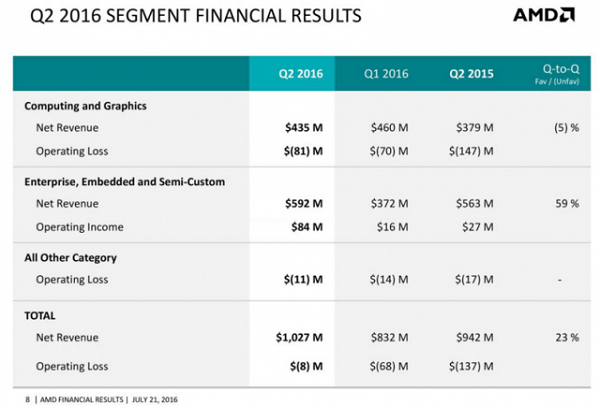Click the AMD logo
The height and width of the screenshot is (406, 600).
544,16
